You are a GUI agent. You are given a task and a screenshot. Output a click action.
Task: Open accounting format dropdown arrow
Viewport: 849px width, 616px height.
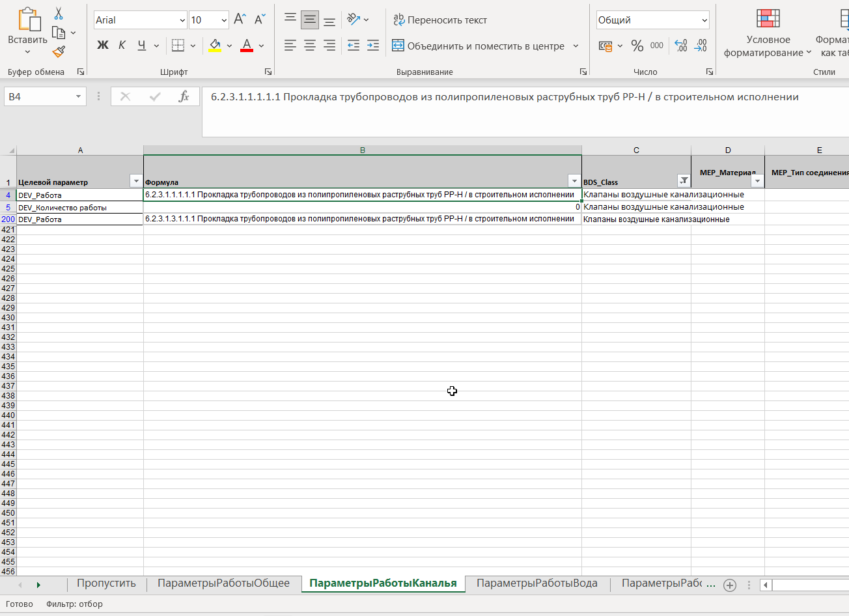620,46
